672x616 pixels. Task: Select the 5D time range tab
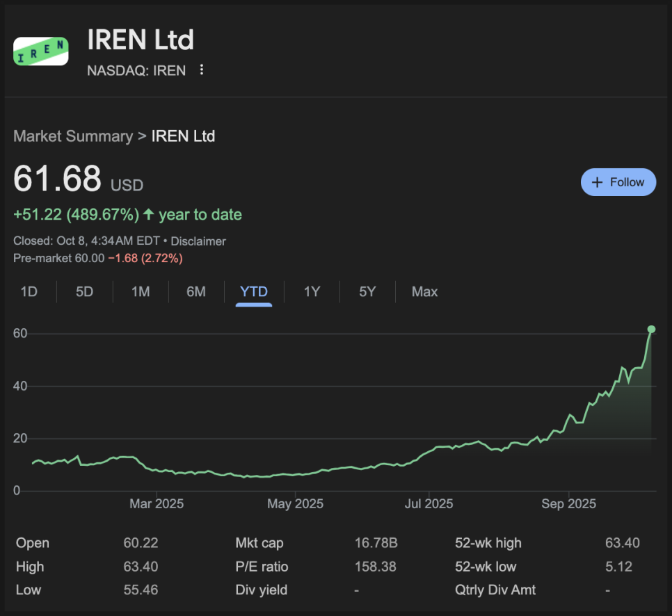point(84,292)
